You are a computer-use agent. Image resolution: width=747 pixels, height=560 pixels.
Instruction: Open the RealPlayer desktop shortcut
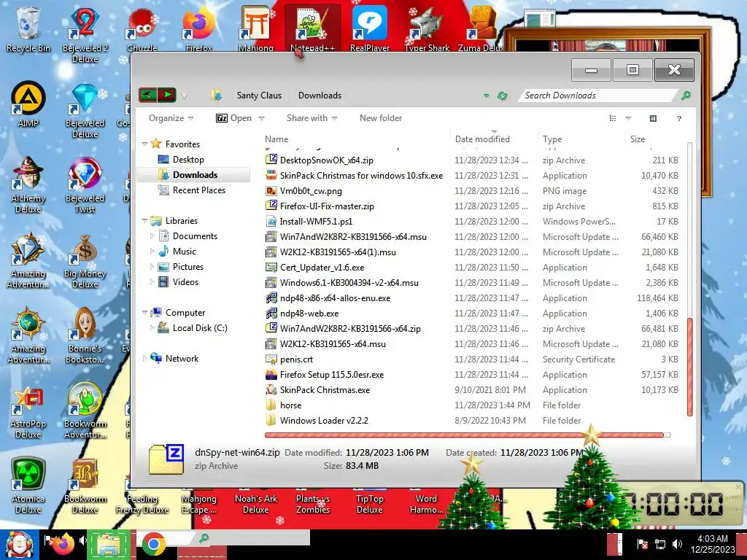370,28
